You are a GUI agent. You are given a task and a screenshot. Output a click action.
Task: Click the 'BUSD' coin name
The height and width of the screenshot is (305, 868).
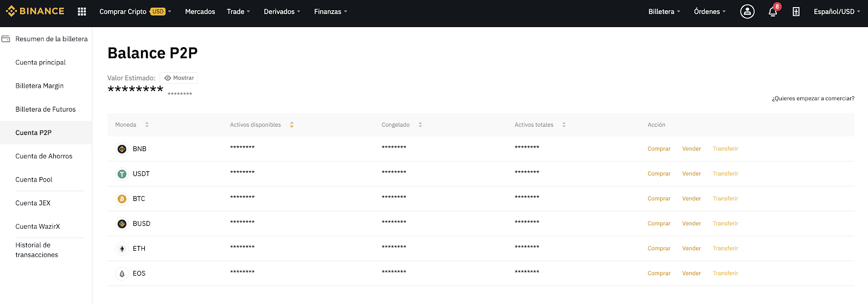[142, 224]
